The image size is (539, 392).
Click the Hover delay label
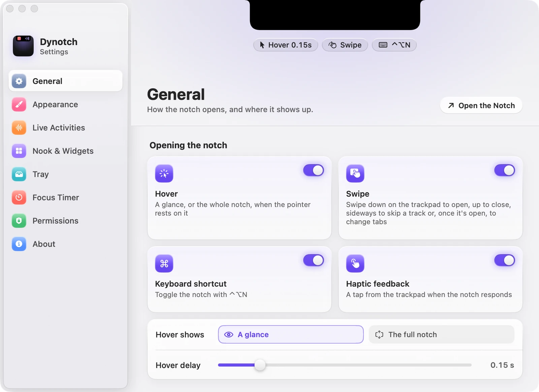click(x=178, y=365)
